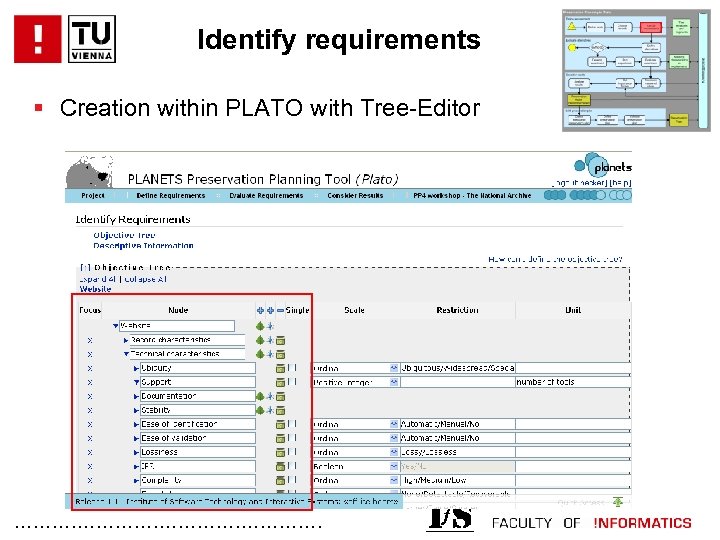Click the tree icon in Record characteristics row
Screen dimensions: 720x540
click(x=260, y=340)
